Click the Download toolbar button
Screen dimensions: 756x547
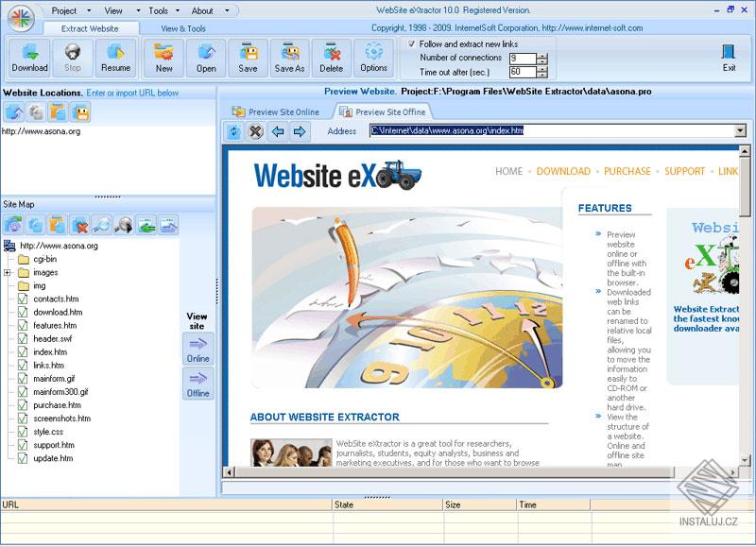point(30,58)
